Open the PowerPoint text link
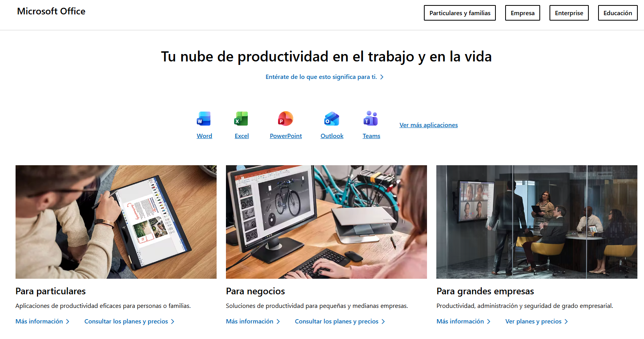Screen dimensions: 644x339 point(285,136)
